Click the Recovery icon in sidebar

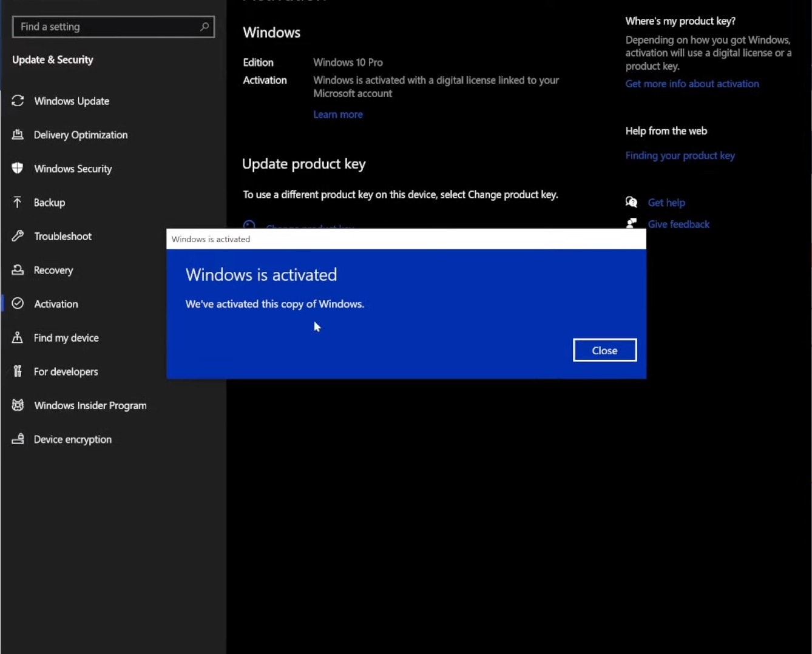[18, 270]
